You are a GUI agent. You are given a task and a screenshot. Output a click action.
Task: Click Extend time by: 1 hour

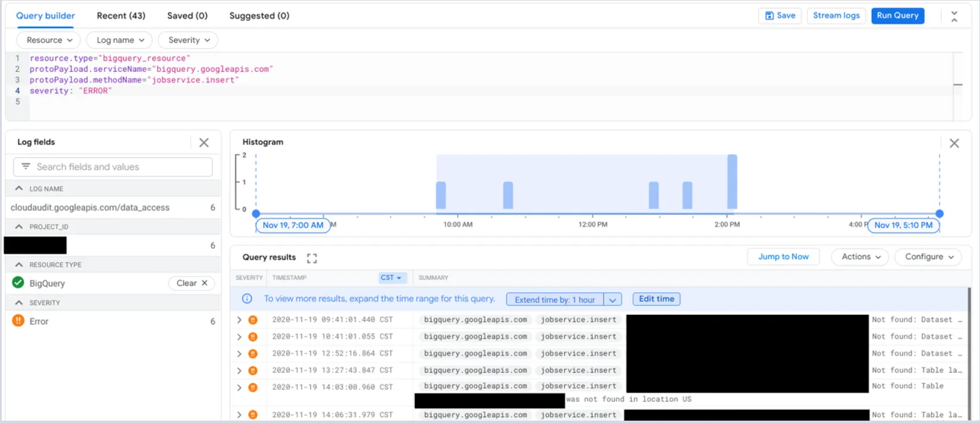click(554, 299)
